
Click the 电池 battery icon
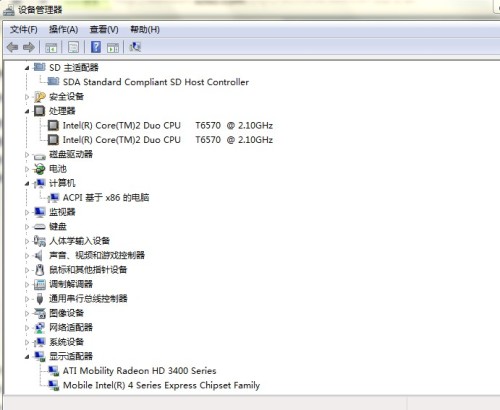click(x=39, y=169)
